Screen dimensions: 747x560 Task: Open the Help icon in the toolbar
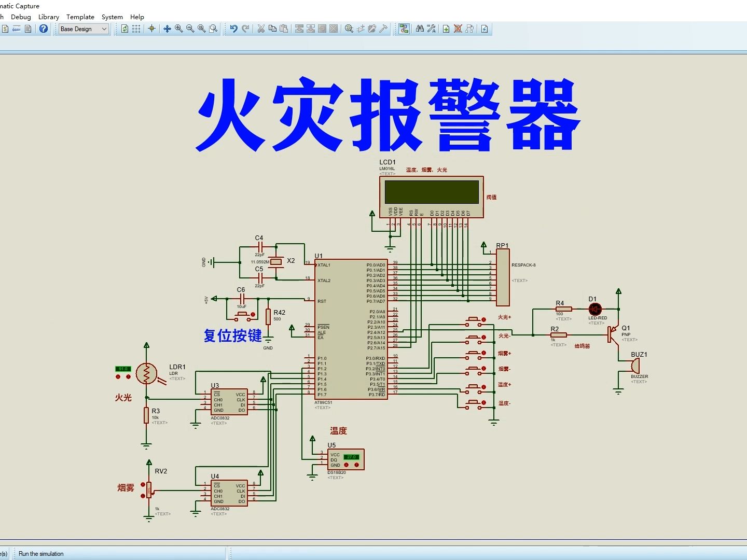click(44, 29)
